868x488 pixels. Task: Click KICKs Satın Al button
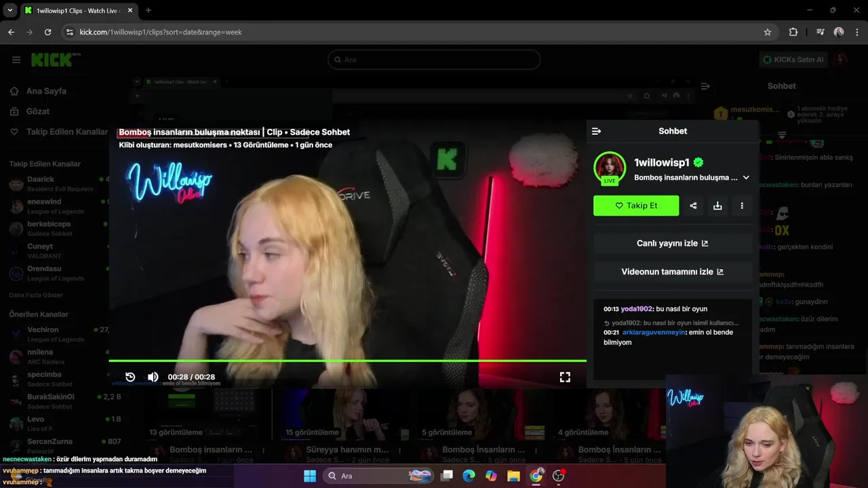(793, 60)
